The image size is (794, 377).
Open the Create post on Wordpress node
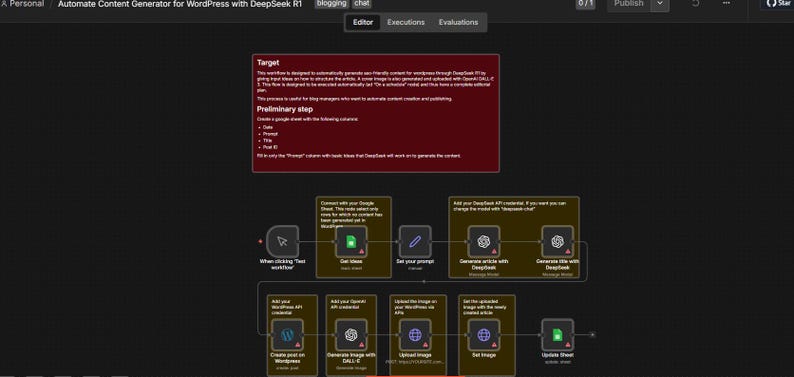click(x=287, y=334)
